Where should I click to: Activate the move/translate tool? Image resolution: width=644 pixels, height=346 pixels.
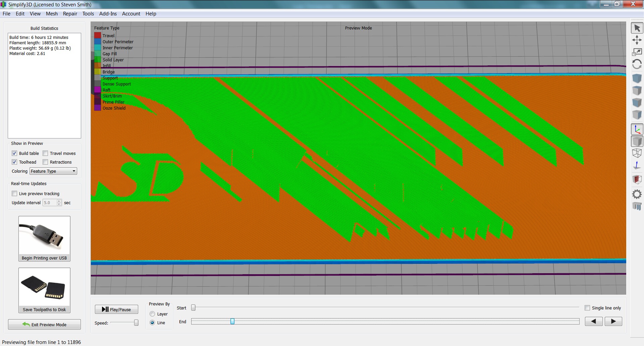pos(637,40)
